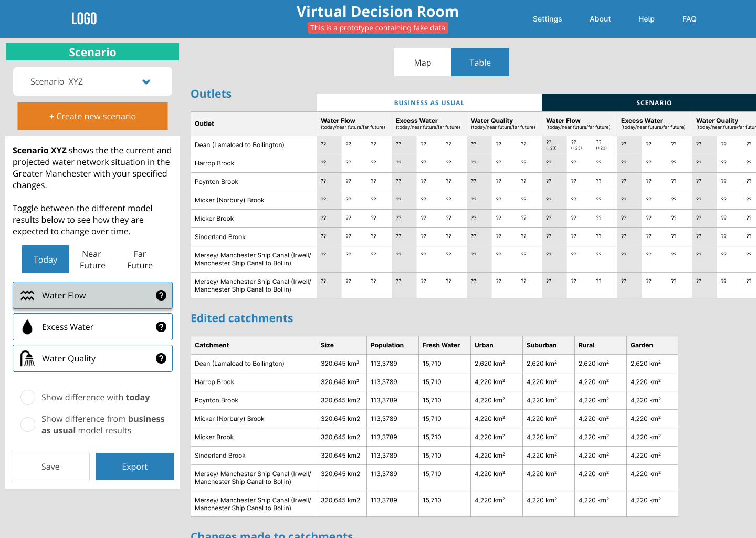Image resolution: width=756 pixels, height=538 pixels.
Task: Enable Show difference with today
Action: (28, 397)
